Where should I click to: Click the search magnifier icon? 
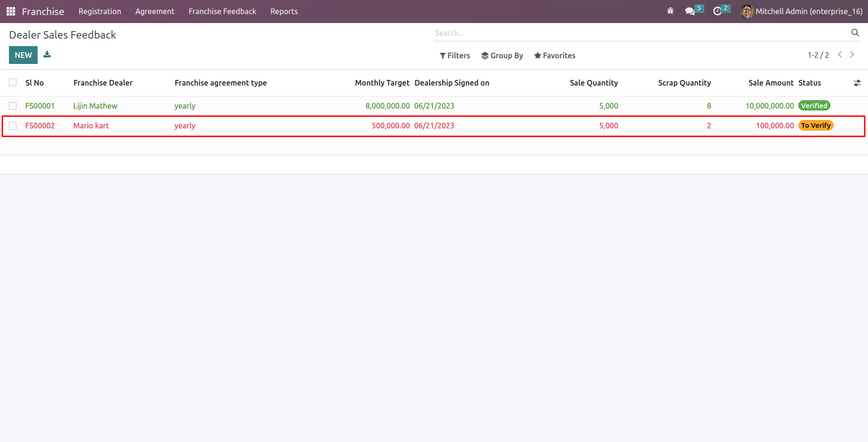pos(855,32)
